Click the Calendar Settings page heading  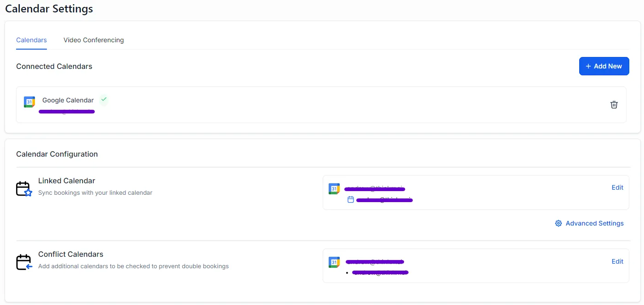(x=49, y=8)
